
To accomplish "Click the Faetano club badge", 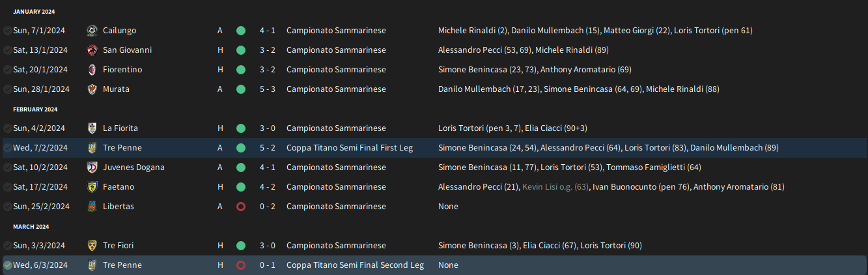I will pyautogui.click(x=92, y=187).
